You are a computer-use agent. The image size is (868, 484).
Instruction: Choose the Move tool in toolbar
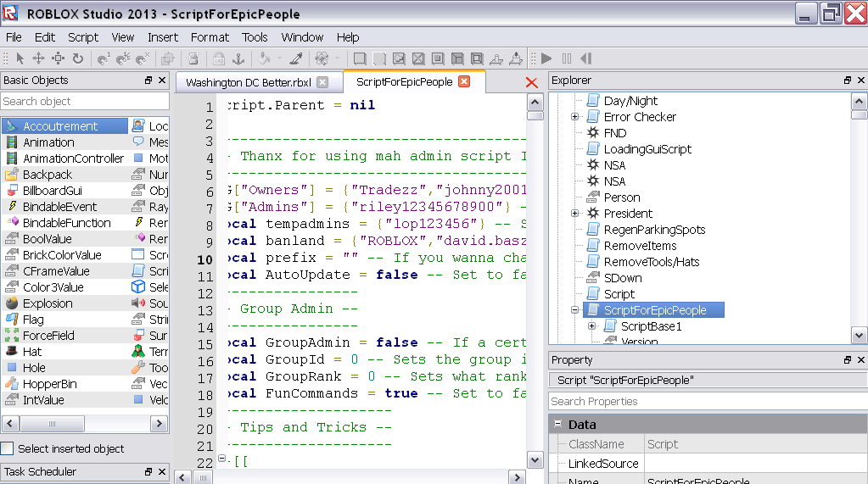[39, 58]
